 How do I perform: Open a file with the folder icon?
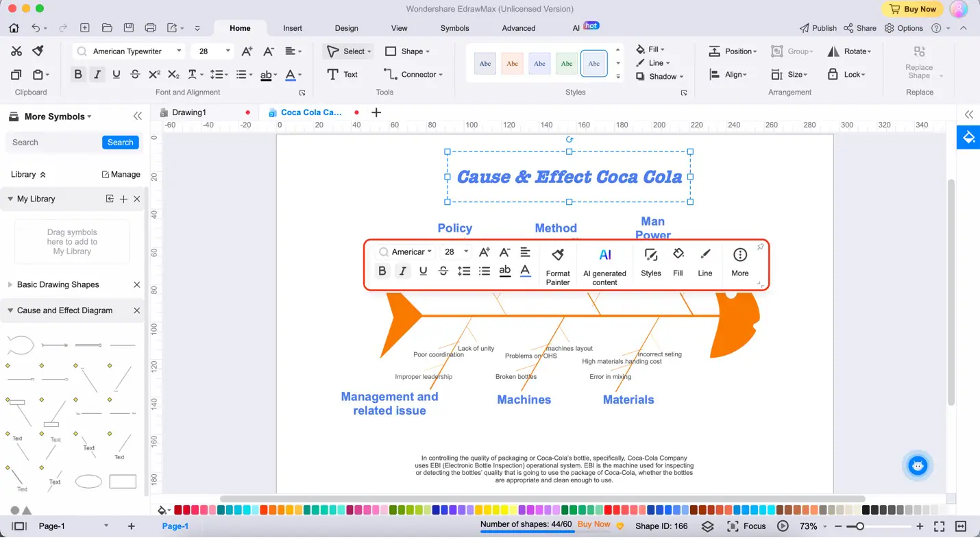click(107, 28)
